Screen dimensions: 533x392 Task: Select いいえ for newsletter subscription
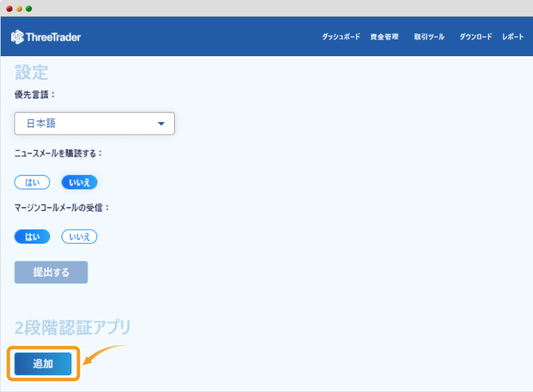tap(79, 182)
